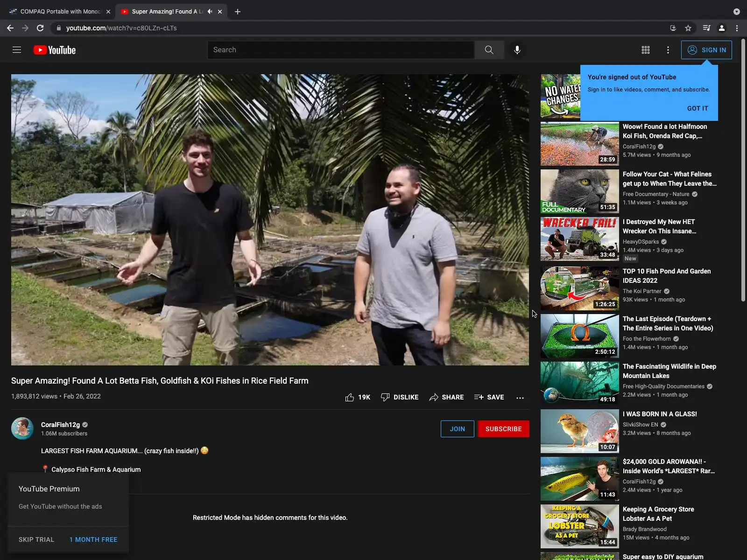Image resolution: width=747 pixels, height=560 pixels.
Task: Install app icon in address bar
Action: coord(673,28)
